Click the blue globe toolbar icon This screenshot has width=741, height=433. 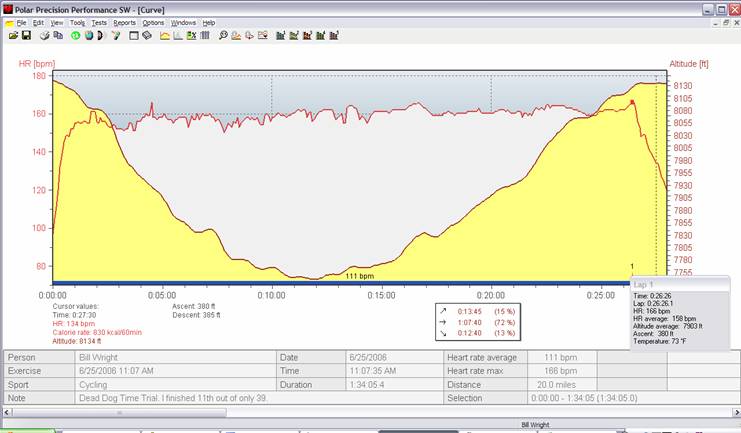[88, 35]
